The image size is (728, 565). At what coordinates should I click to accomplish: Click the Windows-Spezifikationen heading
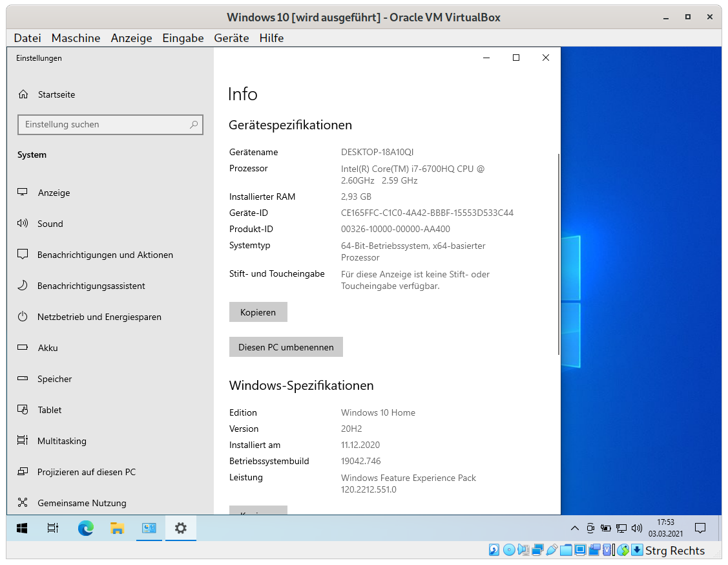coord(301,386)
